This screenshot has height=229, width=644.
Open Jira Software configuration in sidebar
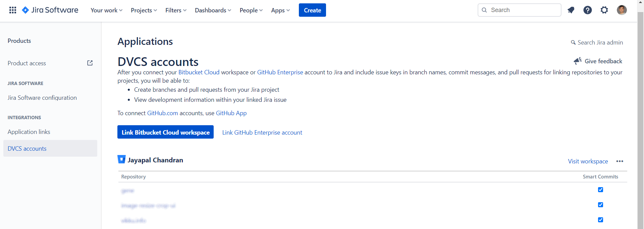(x=42, y=98)
